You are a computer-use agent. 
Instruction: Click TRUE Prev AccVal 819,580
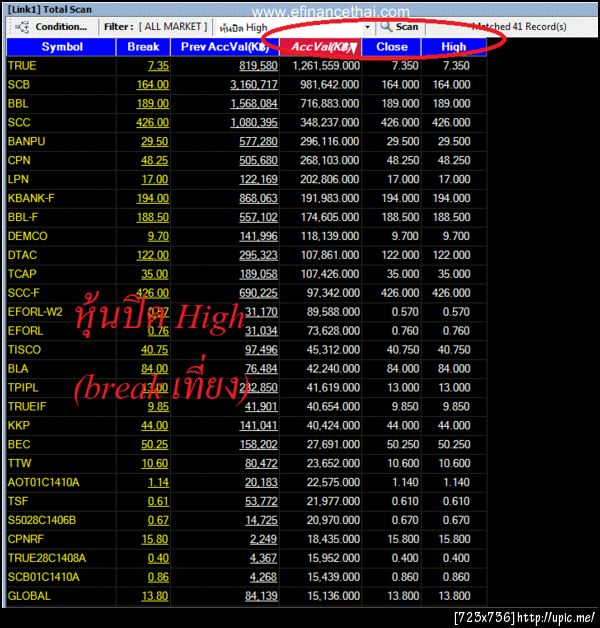(x=258, y=66)
